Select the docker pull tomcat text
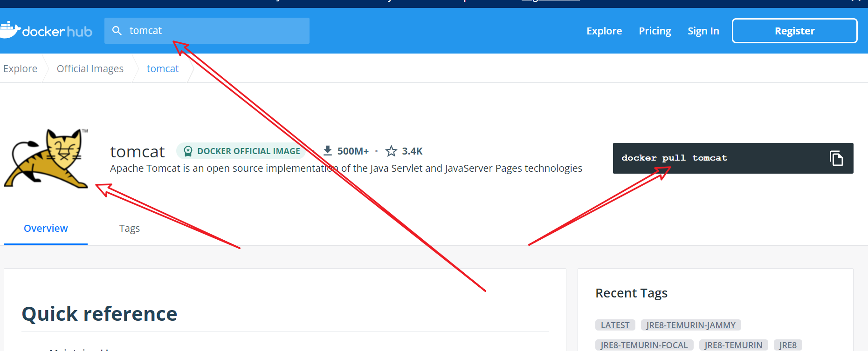Image resolution: width=868 pixels, height=351 pixels. 674,158
